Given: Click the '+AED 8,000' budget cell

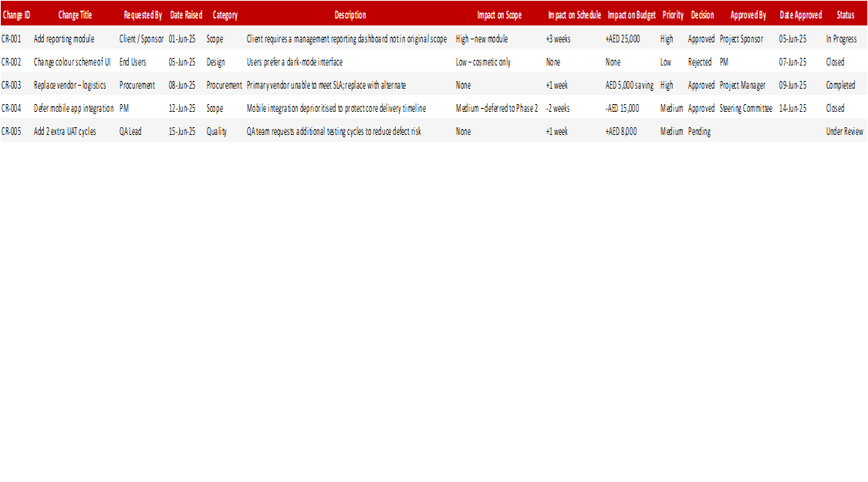Looking at the screenshot, I should pos(620,132).
